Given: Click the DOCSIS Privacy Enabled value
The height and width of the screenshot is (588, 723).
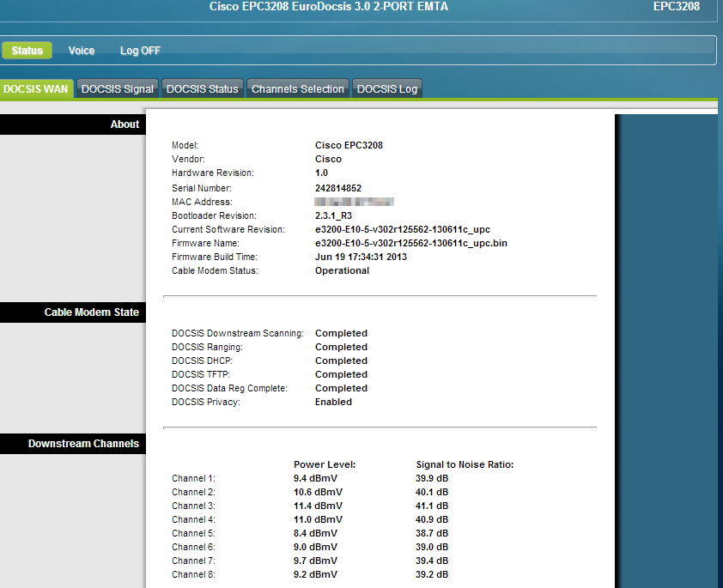Looking at the screenshot, I should pyautogui.click(x=333, y=402).
